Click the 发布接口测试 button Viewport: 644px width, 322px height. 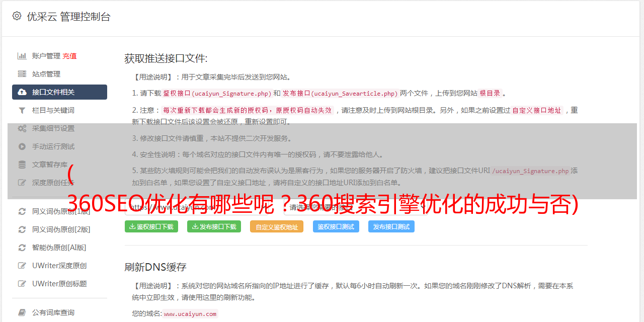[x=391, y=226]
